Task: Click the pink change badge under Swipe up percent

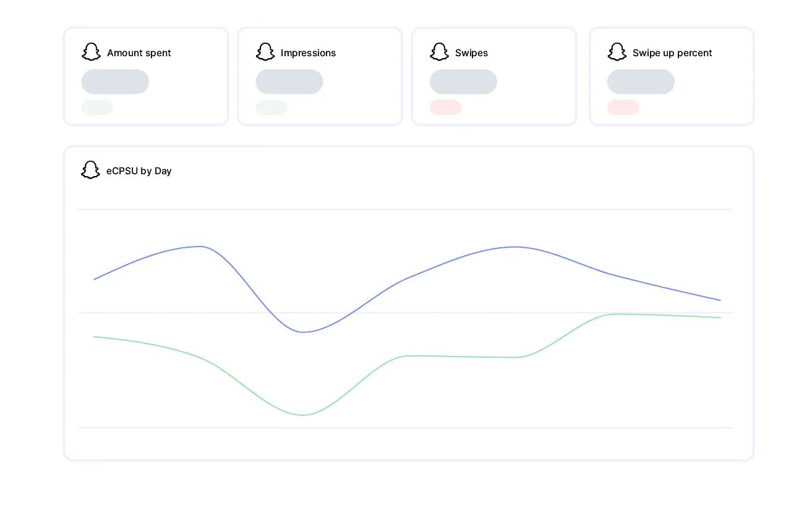Action: click(x=623, y=108)
